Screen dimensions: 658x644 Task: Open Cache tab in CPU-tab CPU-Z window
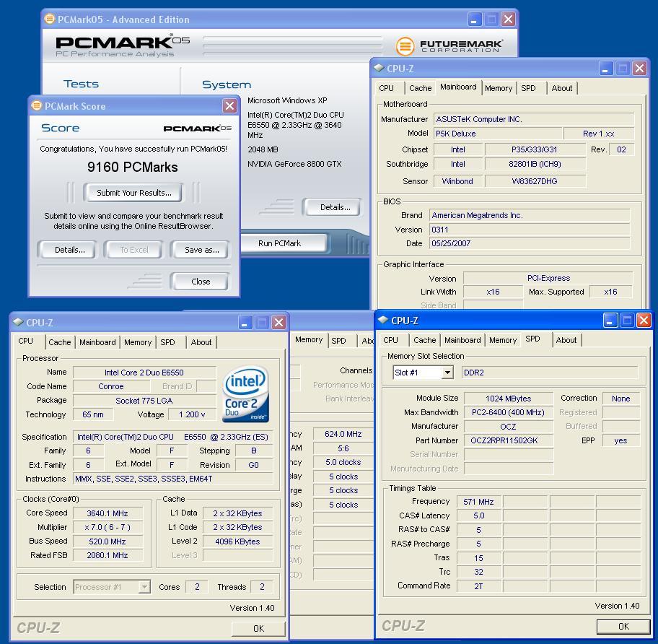point(60,342)
